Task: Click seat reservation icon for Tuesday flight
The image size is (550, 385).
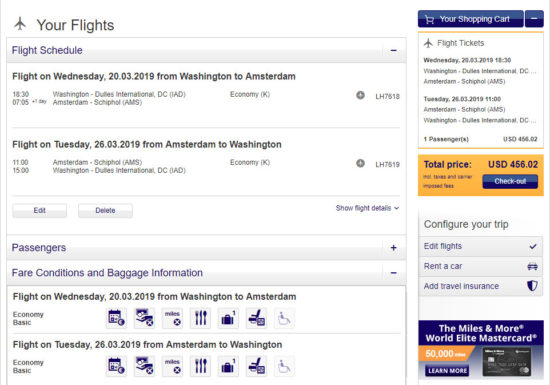Action: coord(256,366)
